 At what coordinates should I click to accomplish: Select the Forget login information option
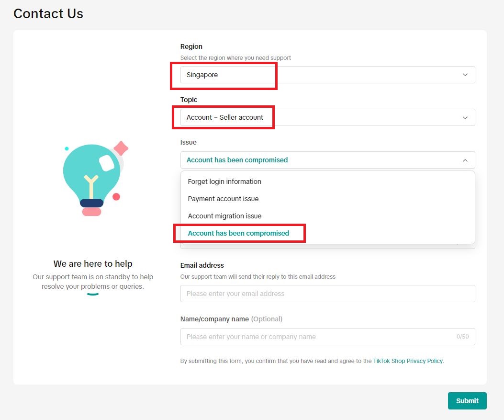coord(224,182)
